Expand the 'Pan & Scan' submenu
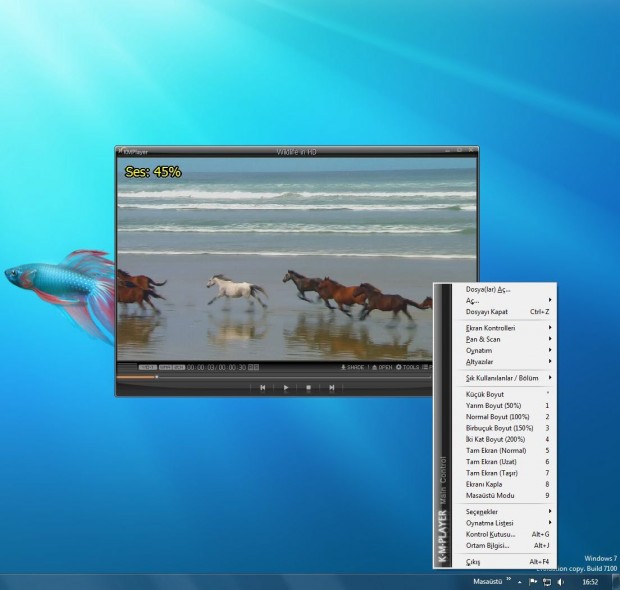This screenshot has width=620, height=590. click(x=503, y=339)
